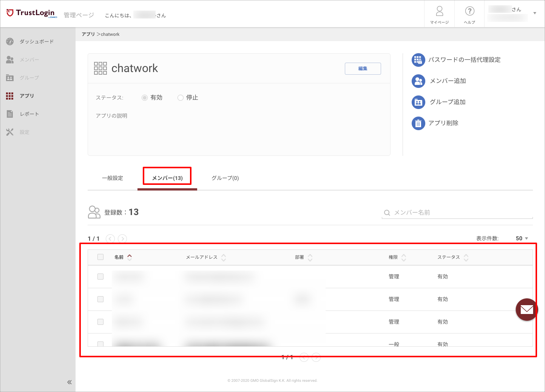Switch to the メンバー(13) tab
545x392 pixels.
click(167, 178)
